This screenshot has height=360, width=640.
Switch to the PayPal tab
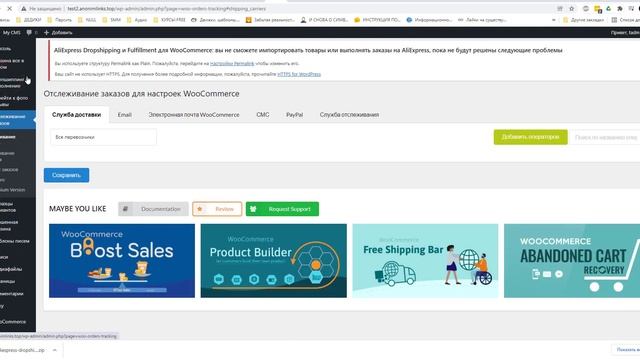point(294,115)
